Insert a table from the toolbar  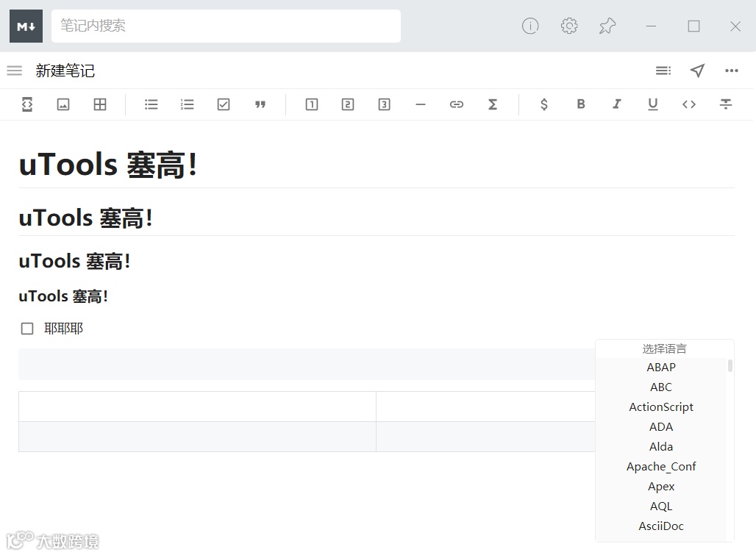coord(100,104)
